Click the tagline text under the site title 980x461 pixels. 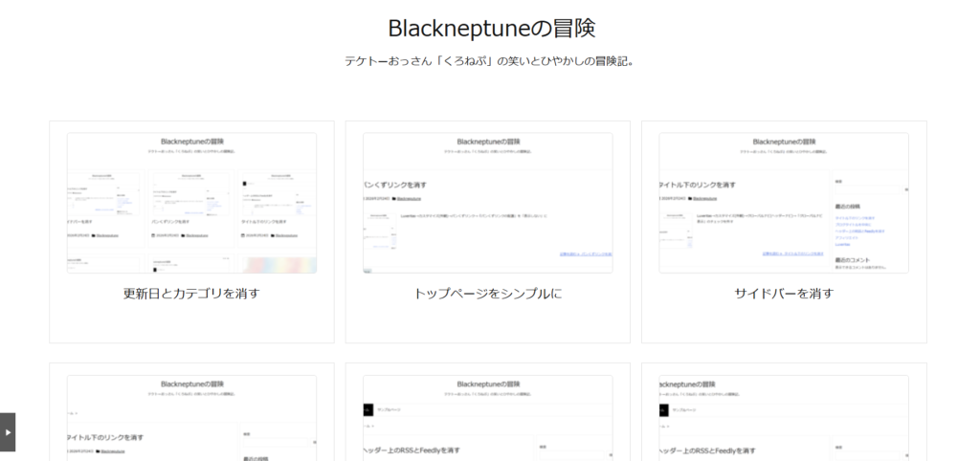(489, 61)
